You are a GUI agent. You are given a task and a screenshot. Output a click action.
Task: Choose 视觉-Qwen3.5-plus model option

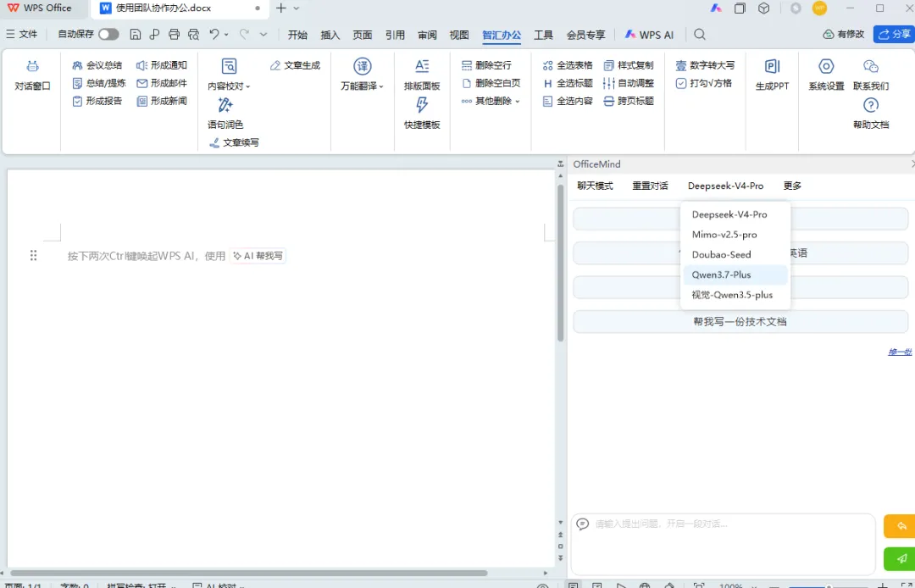pyautogui.click(x=735, y=295)
